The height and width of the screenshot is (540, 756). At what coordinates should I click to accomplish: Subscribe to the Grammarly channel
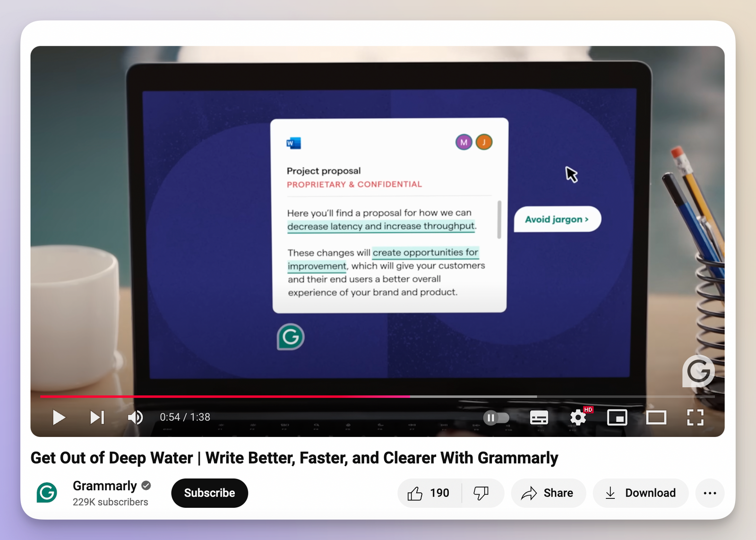(x=209, y=493)
